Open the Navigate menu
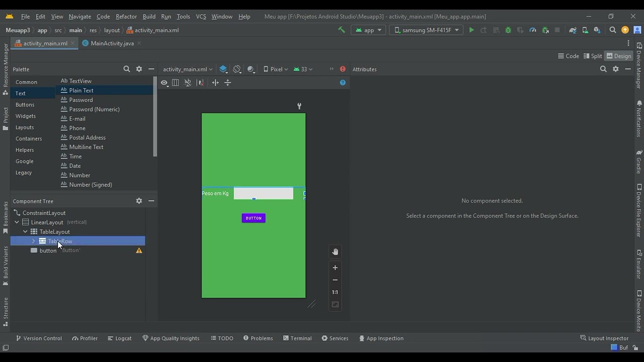This screenshot has width=644, height=362. [x=80, y=17]
